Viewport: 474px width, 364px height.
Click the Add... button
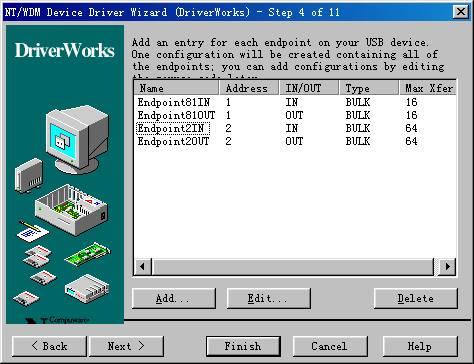(174, 298)
